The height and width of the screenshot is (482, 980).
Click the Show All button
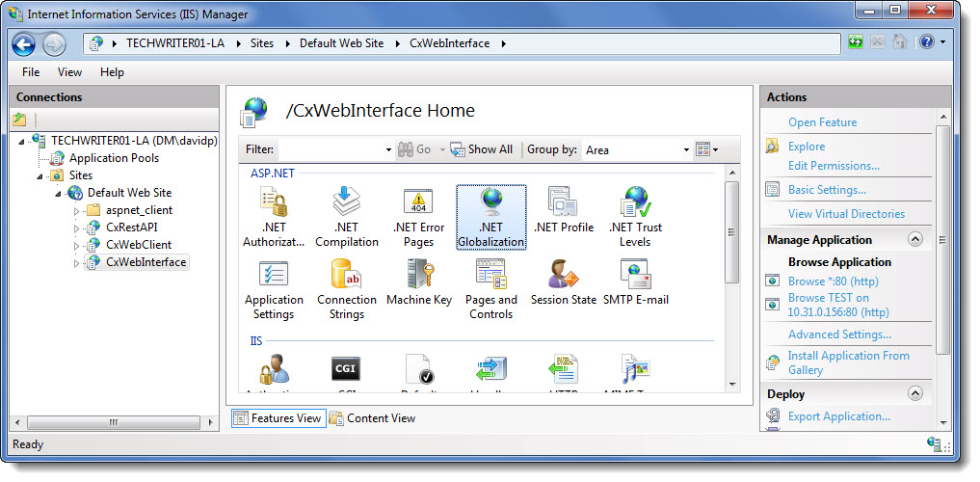point(482,150)
